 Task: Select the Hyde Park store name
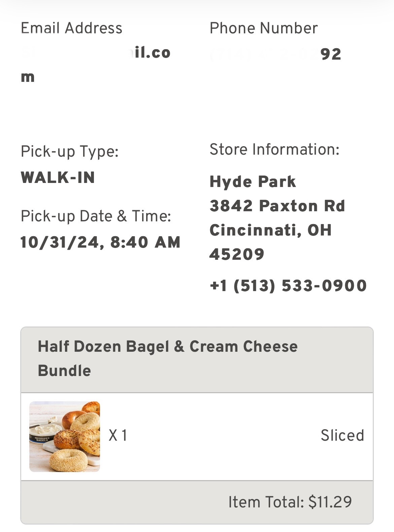click(253, 182)
